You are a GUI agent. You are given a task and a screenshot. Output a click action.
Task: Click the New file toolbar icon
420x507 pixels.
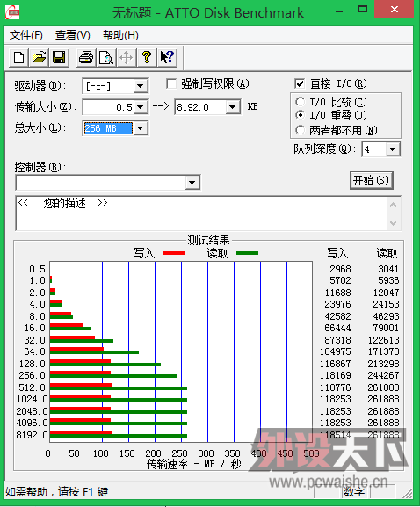(x=18, y=58)
